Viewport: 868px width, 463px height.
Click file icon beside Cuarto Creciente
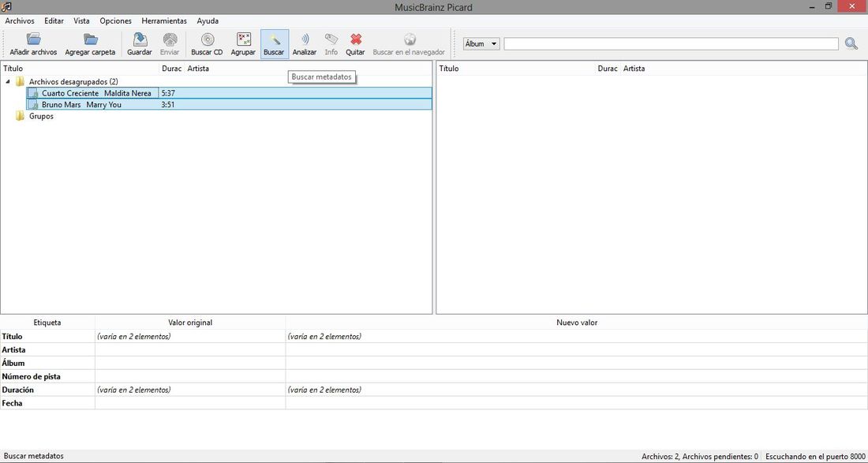coord(34,93)
